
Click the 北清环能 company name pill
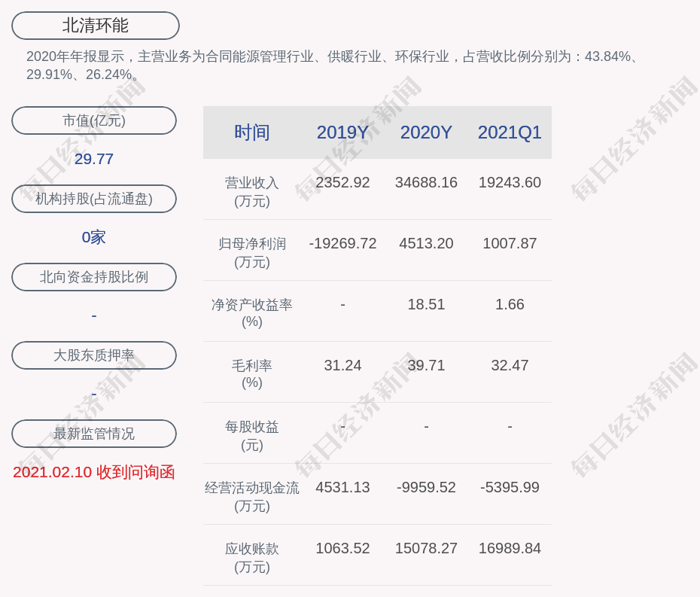point(96,26)
